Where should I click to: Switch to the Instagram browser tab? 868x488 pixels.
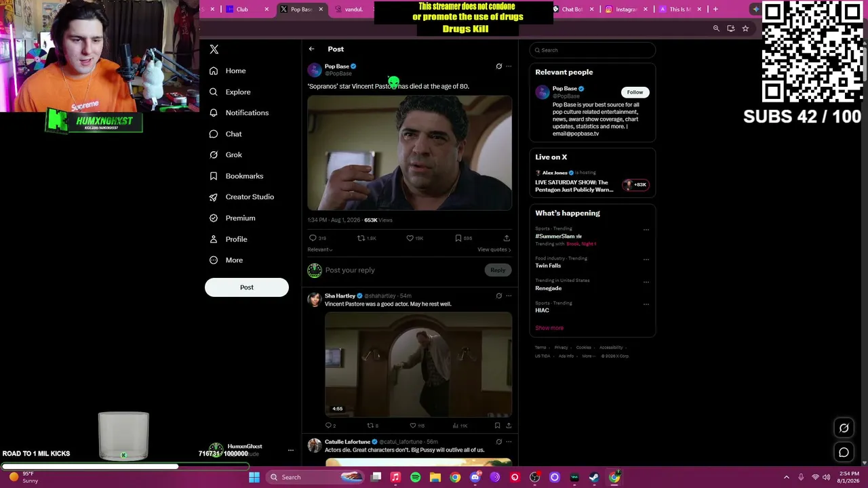pyautogui.click(x=626, y=9)
